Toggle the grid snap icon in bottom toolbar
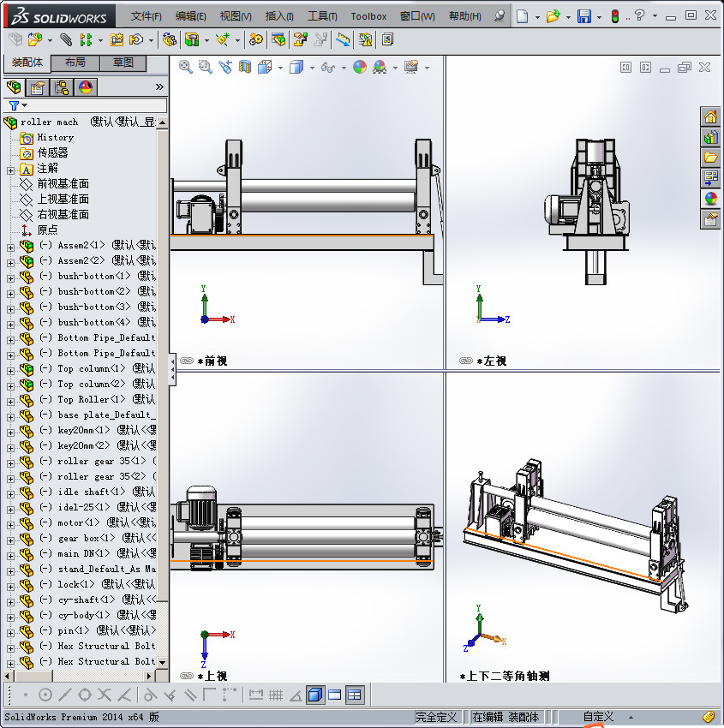Image resolution: width=724 pixels, height=728 pixels. (276, 695)
